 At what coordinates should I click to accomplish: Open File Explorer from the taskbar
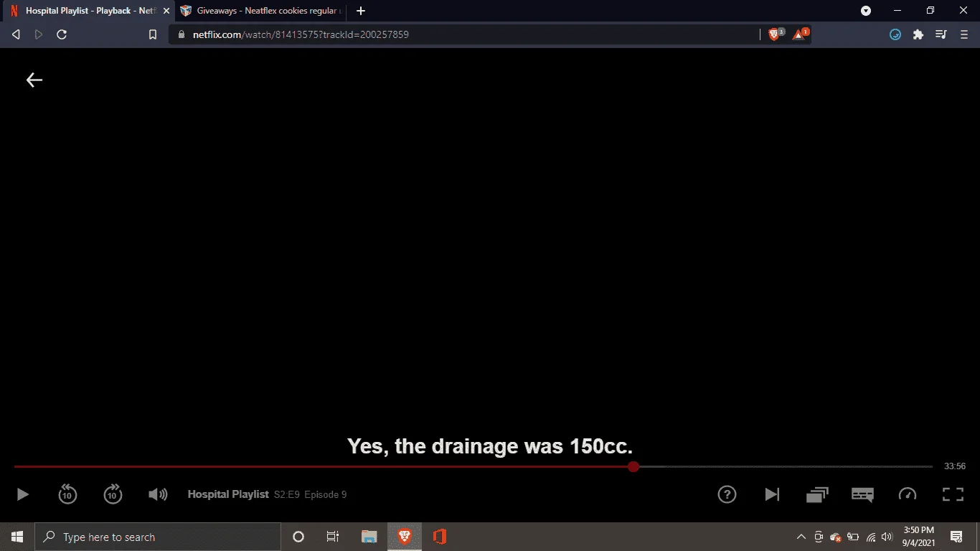(x=369, y=537)
